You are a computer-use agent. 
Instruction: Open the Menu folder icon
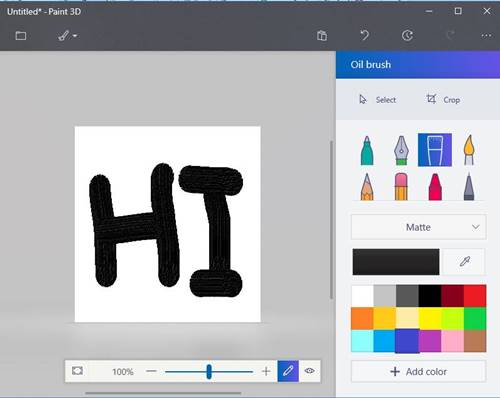(x=21, y=35)
